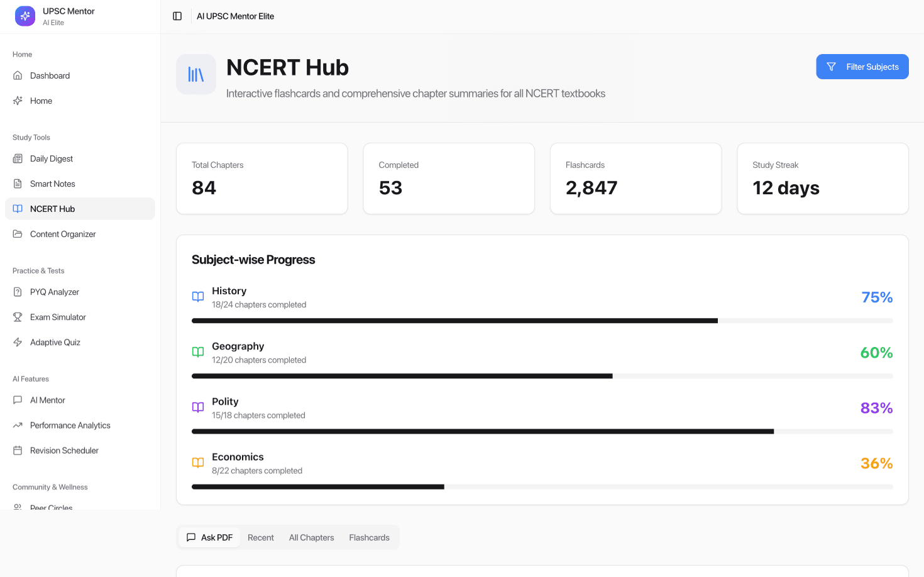Open the PYQ Analyzer question icon

[18, 292]
